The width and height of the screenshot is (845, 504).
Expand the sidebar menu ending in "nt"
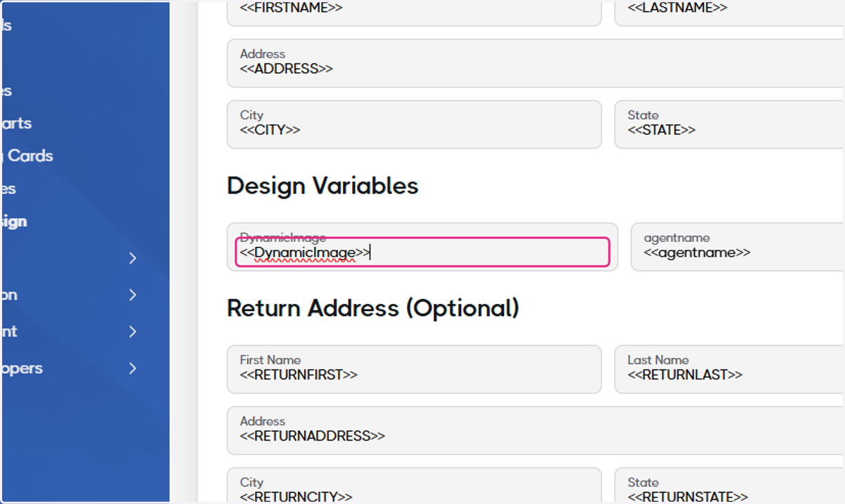tap(132, 332)
